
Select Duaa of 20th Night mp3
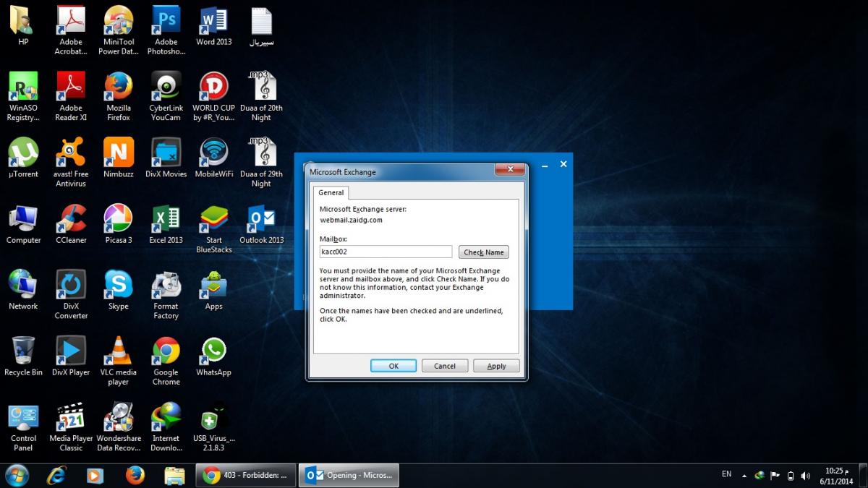(x=262, y=97)
